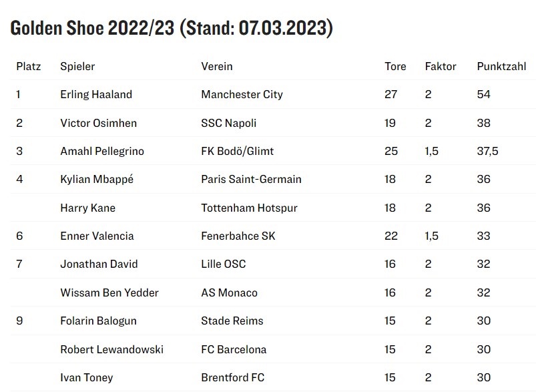This screenshot has width=536, height=392.
Task: Click on Victor Osimhen's name
Action: click(x=98, y=123)
